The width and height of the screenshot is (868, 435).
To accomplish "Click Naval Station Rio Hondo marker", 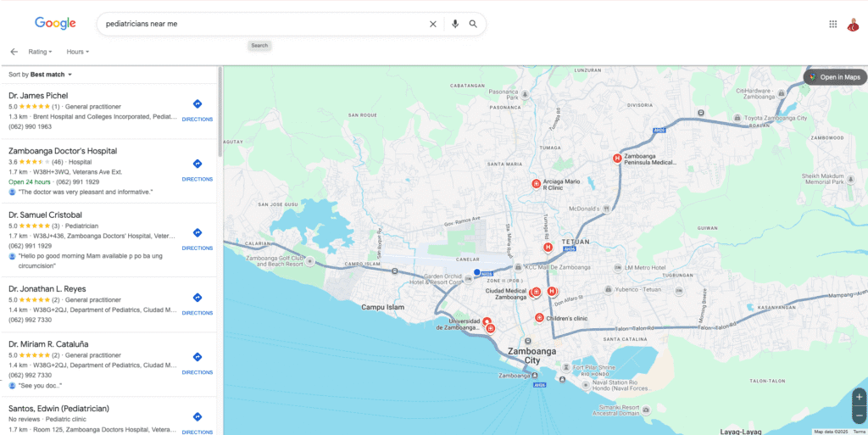I will click(x=586, y=385).
